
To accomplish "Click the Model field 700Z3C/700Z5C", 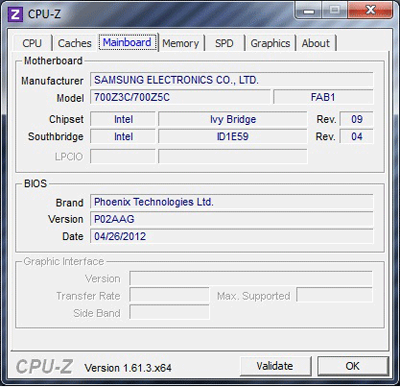I will (x=180, y=97).
